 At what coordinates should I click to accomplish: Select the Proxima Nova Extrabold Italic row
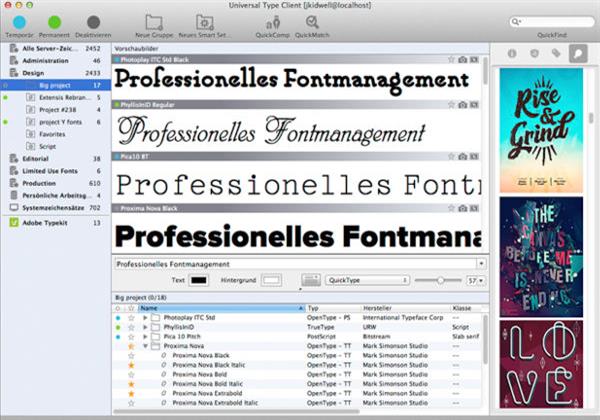click(x=297, y=403)
